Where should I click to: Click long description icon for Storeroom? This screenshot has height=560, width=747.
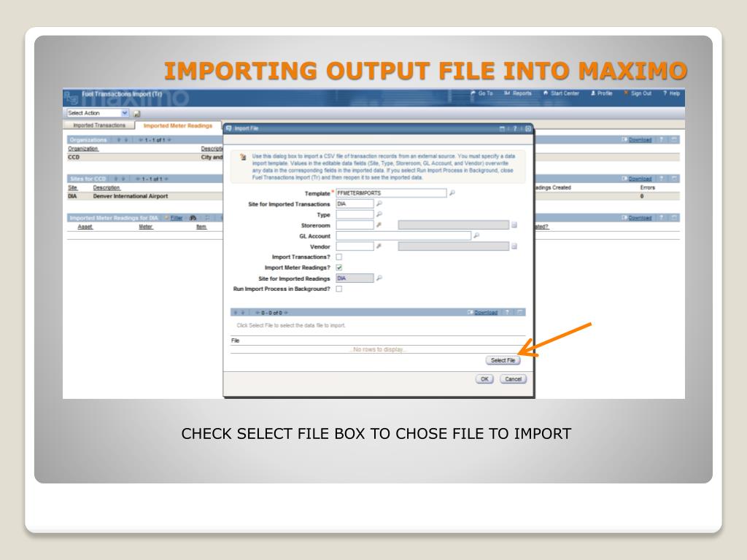pyautogui.click(x=514, y=225)
